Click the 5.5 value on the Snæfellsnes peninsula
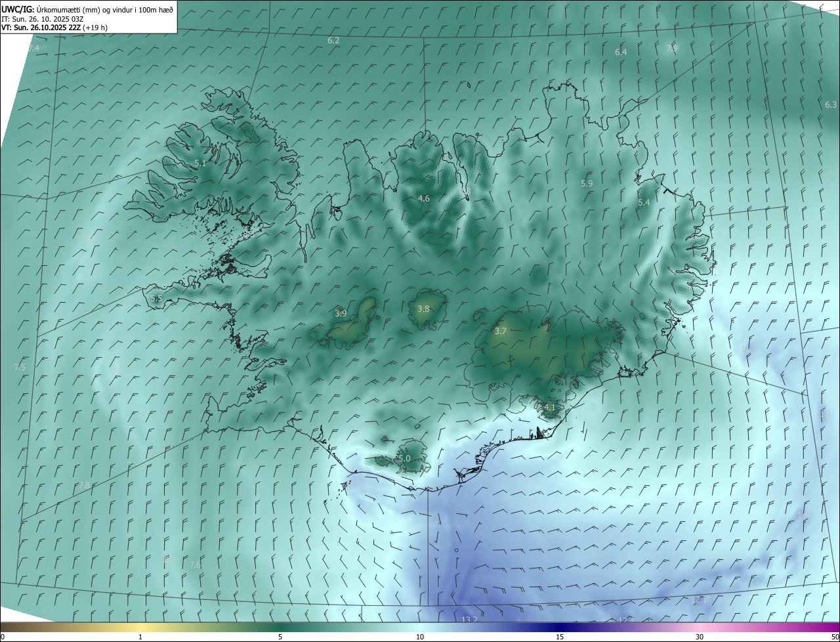The width and height of the screenshot is (840, 642). [x=156, y=299]
